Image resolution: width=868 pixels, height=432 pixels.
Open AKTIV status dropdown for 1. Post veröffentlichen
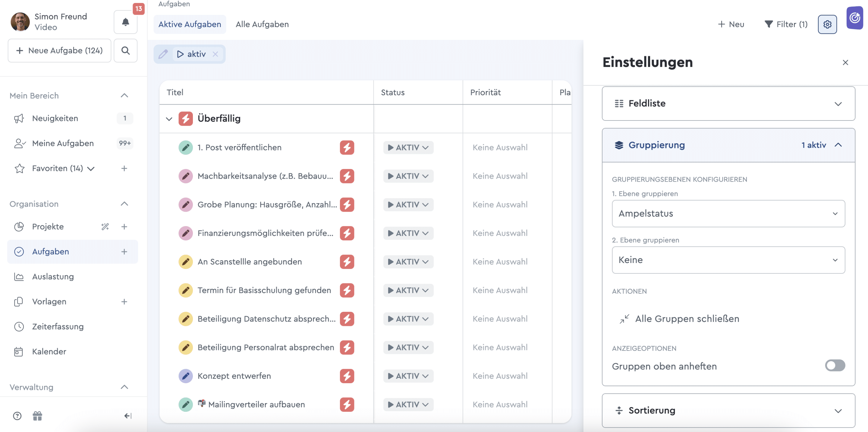coord(408,148)
